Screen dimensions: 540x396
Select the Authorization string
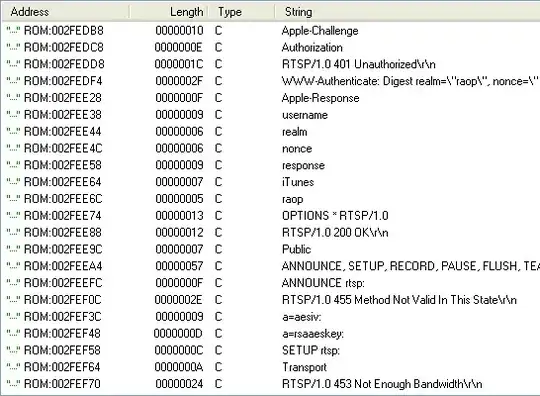tap(312, 48)
